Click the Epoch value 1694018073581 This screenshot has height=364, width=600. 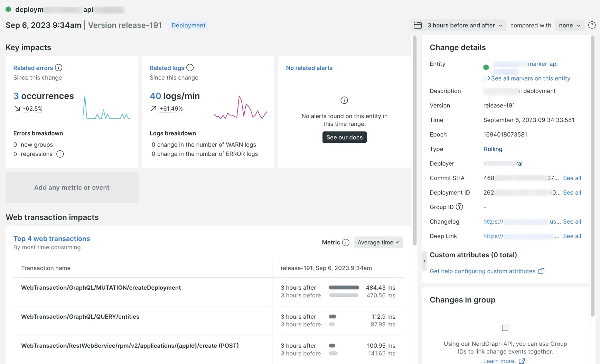coord(505,134)
